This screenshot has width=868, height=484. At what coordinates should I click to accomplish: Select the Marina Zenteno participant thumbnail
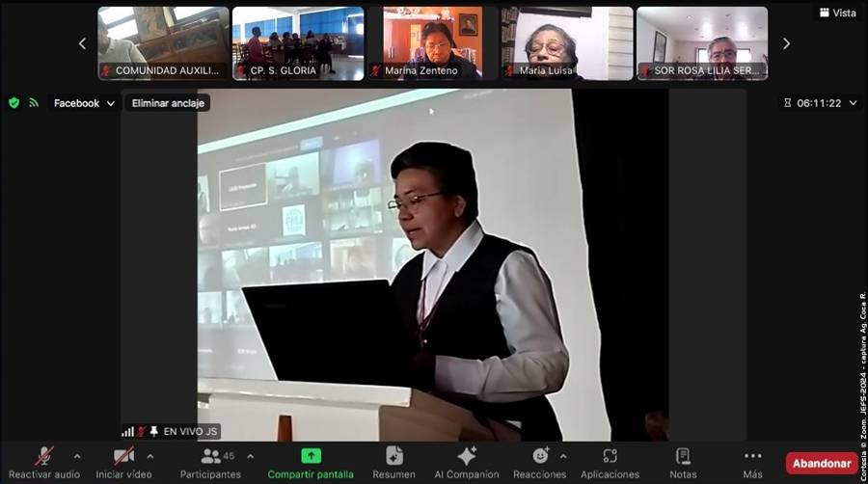433,43
